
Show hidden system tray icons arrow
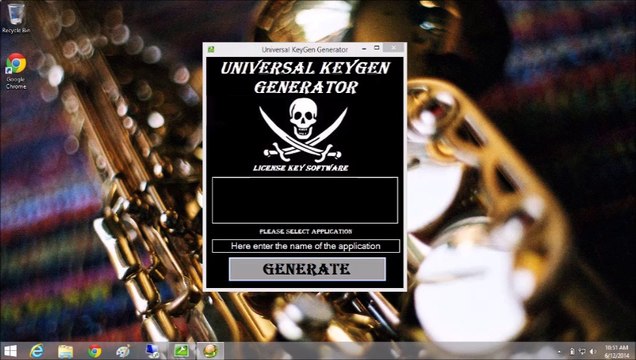click(559, 352)
